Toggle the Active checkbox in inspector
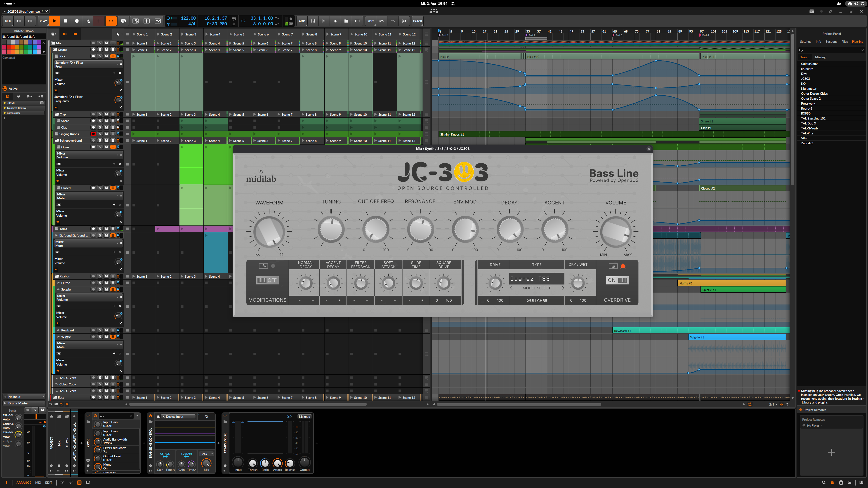Viewport: 868px width, 488px height. pos(5,89)
